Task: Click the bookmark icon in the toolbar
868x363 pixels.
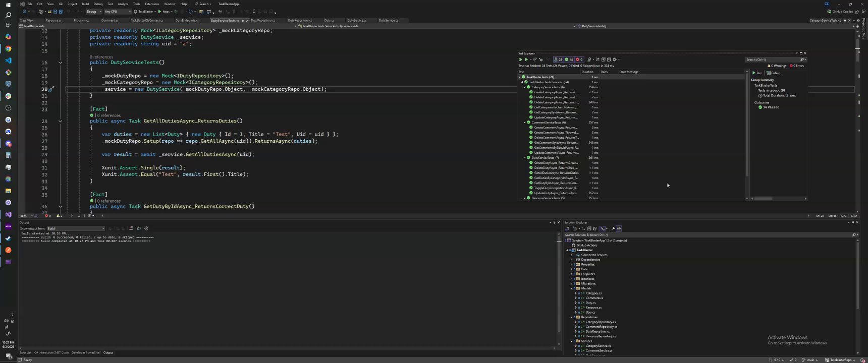Action: click(x=253, y=12)
